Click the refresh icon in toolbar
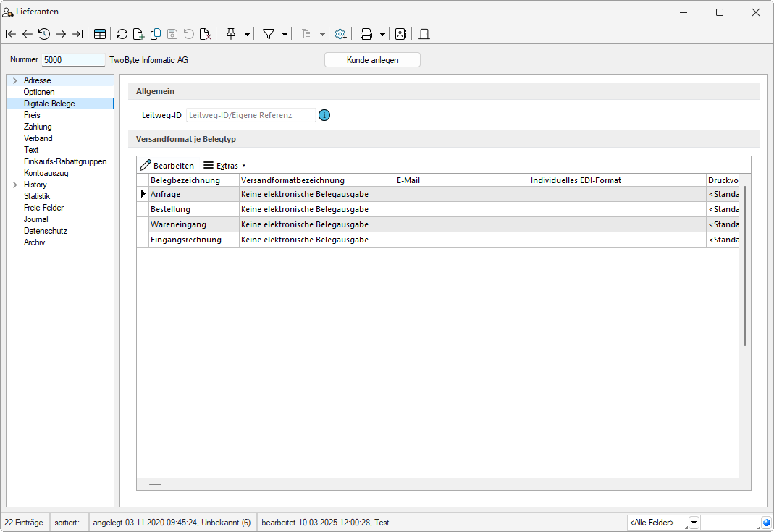The width and height of the screenshot is (774, 532). coord(122,34)
